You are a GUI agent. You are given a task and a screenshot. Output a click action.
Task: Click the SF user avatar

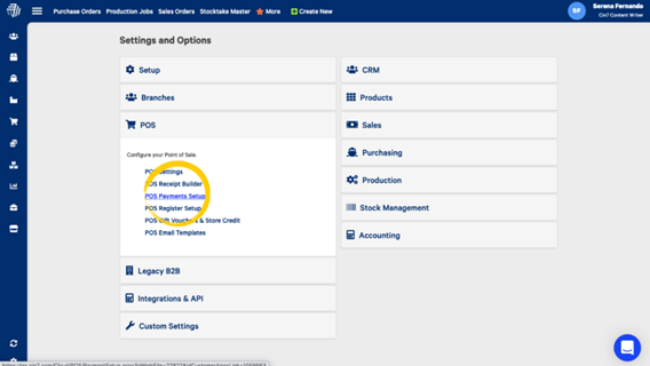pos(577,11)
